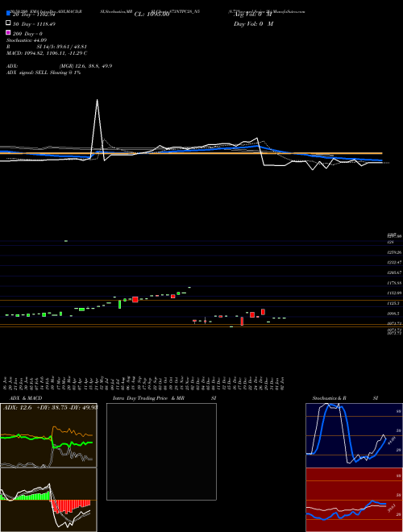Click the 'Day Vol: 0 M' text
Image resolution: width=403 pixels, height=532 pixels.
pyautogui.click(x=253, y=24)
